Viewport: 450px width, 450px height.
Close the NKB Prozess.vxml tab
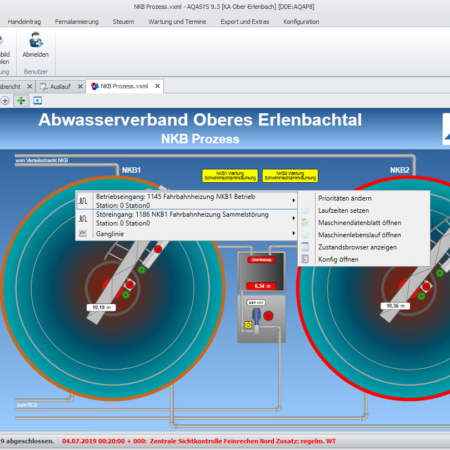click(x=157, y=86)
